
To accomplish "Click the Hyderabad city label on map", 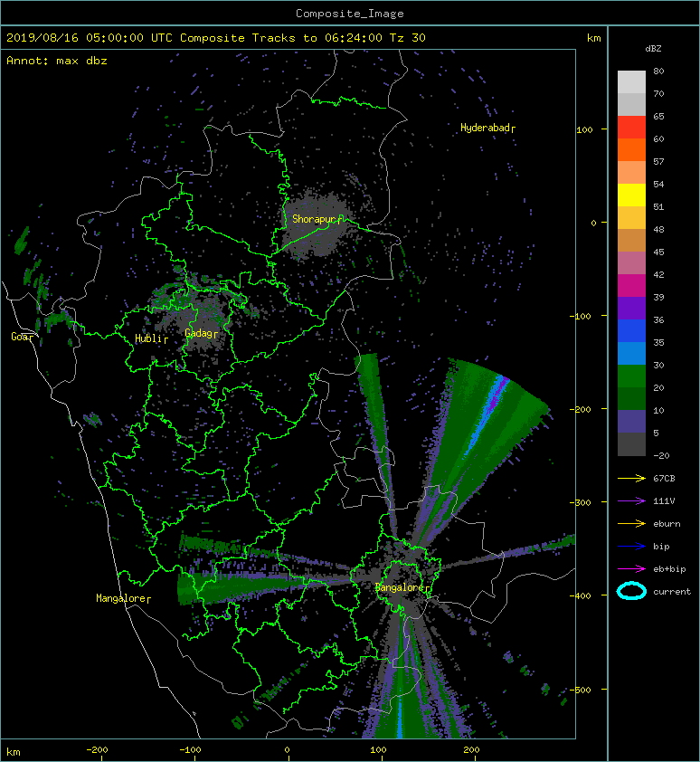I will (x=487, y=128).
